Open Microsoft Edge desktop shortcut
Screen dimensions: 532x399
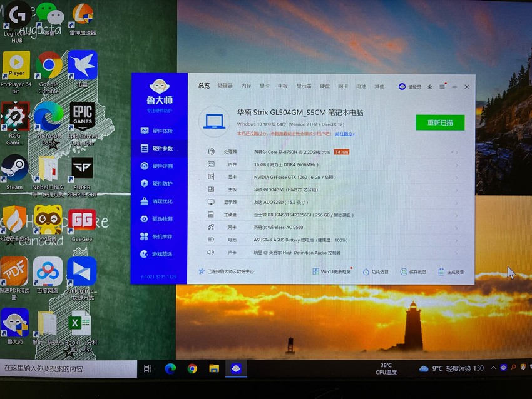tap(49, 124)
